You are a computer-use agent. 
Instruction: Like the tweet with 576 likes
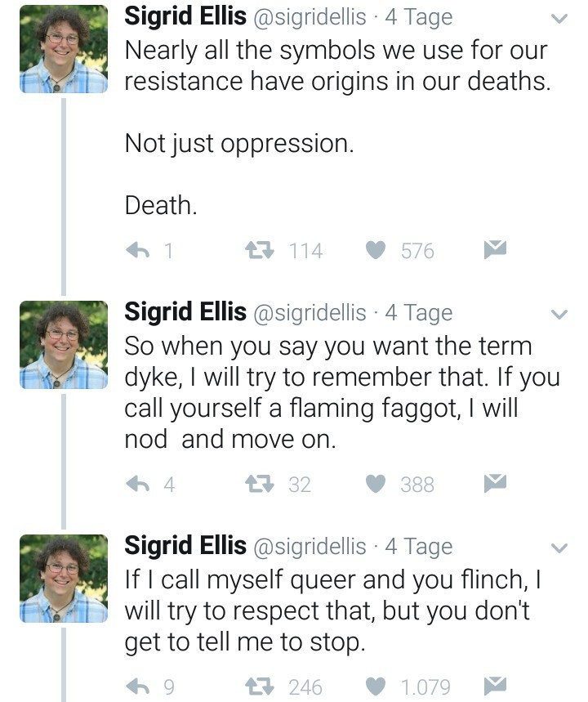(x=375, y=250)
